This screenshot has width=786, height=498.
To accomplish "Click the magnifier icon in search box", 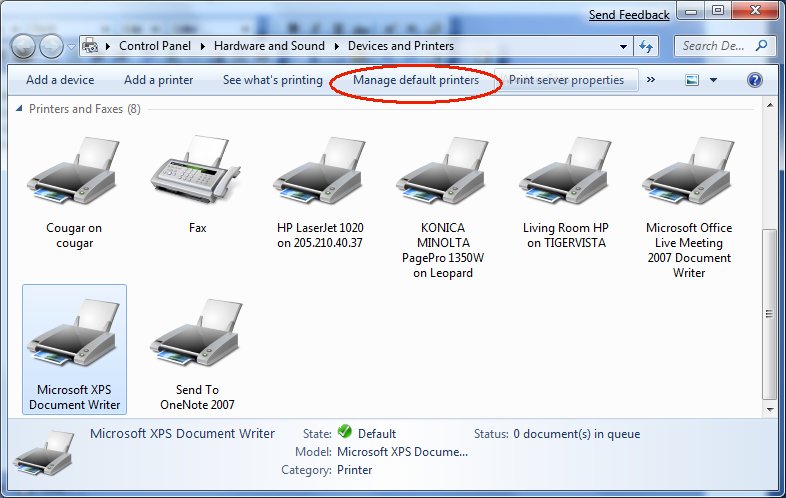I will pos(761,46).
